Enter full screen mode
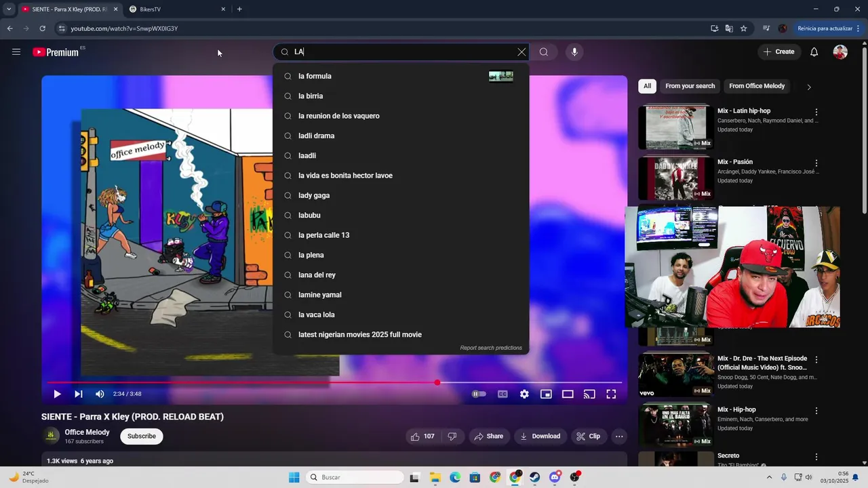This screenshot has height=488, width=868. (x=611, y=394)
